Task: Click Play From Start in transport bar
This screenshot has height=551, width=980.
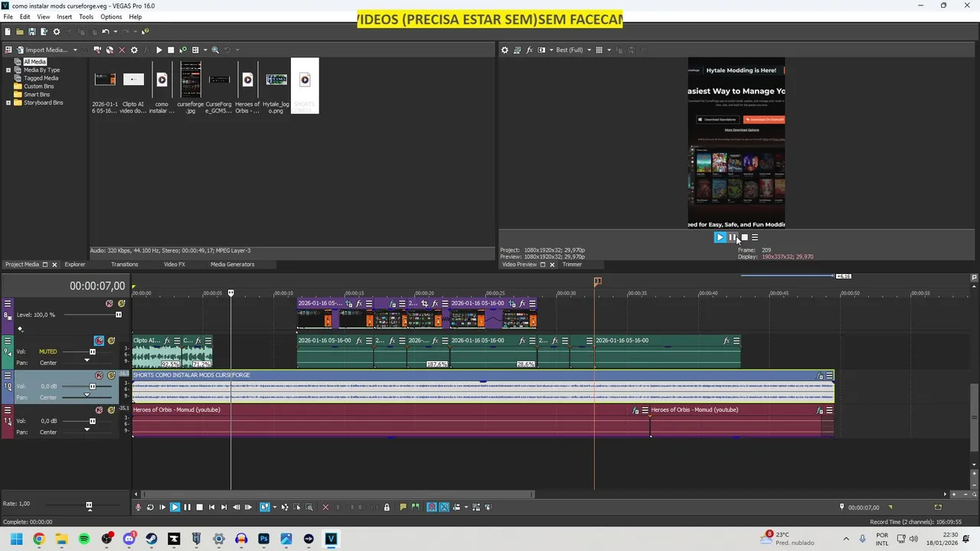Action: [162, 507]
